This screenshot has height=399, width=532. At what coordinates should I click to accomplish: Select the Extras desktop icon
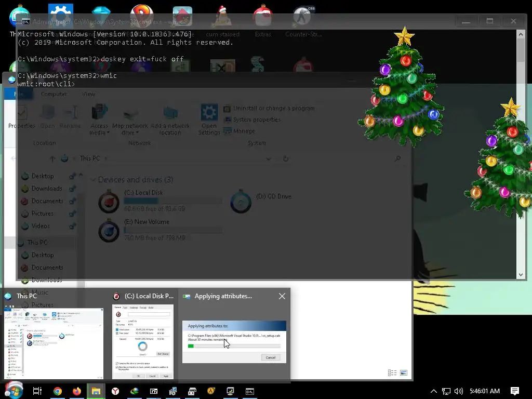tap(263, 21)
